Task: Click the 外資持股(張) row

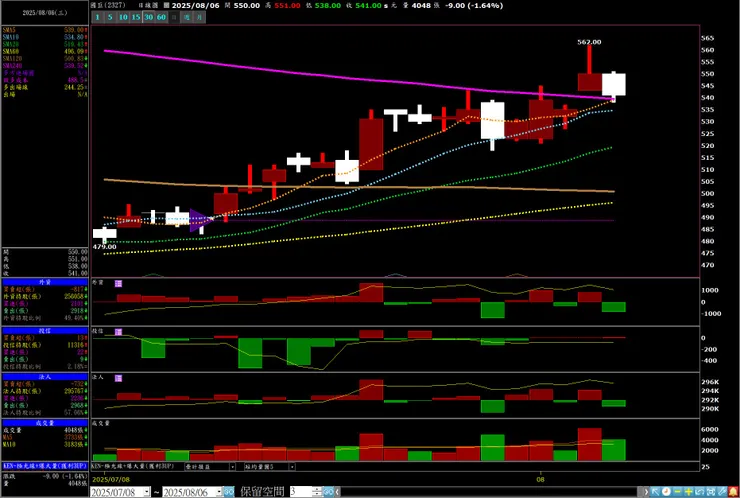Action: click(45, 296)
